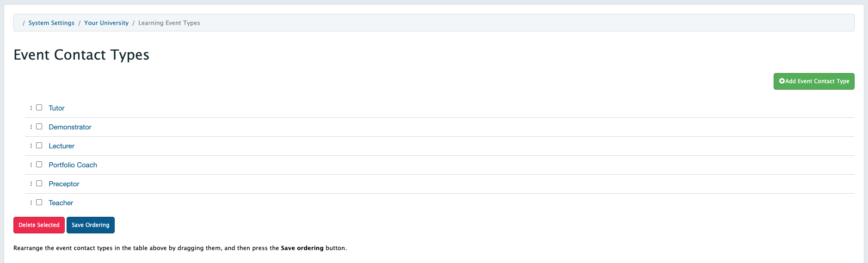The image size is (868, 263).
Task: Enable the Portfolio Coach checkbox
Action: pos(39,165)
